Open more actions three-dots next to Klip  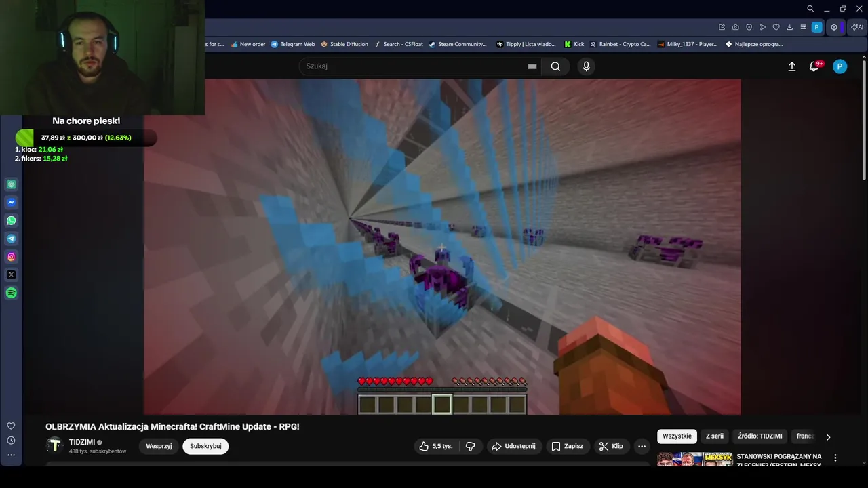coord(642,446)
